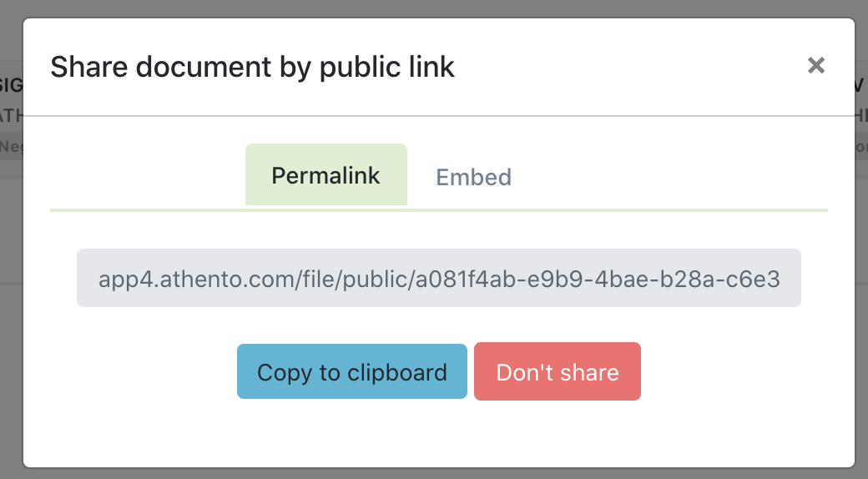Choose Embed next to Permalink
Image resolution: width=868 pixels, height=479 pixels.
click(x=473, y=177)
